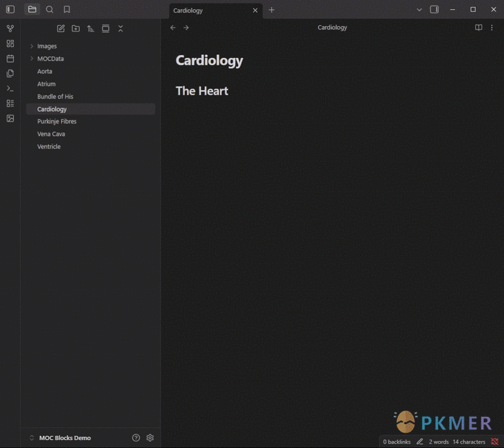Collapse all folders in explorer
Viewport: 504px width, 448px height.
point(120,28)
